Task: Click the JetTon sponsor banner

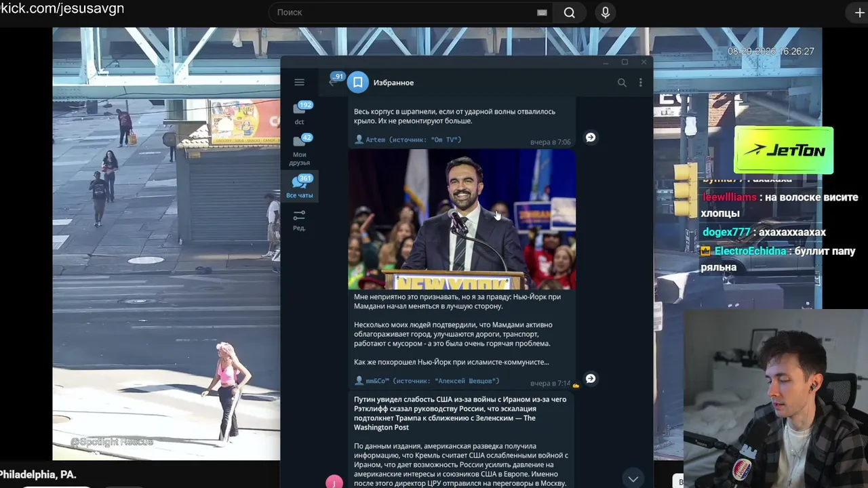Action: pyautogui.click(x=784, y=150)
